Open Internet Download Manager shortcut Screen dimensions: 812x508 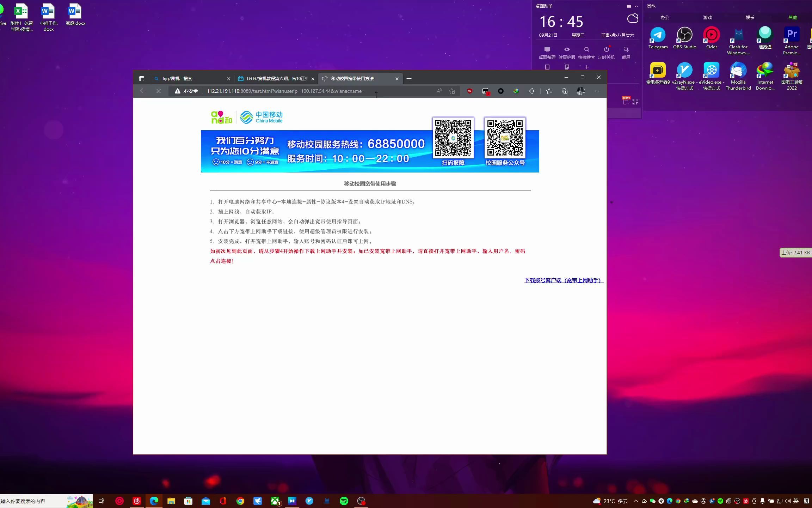coord(765,76)
